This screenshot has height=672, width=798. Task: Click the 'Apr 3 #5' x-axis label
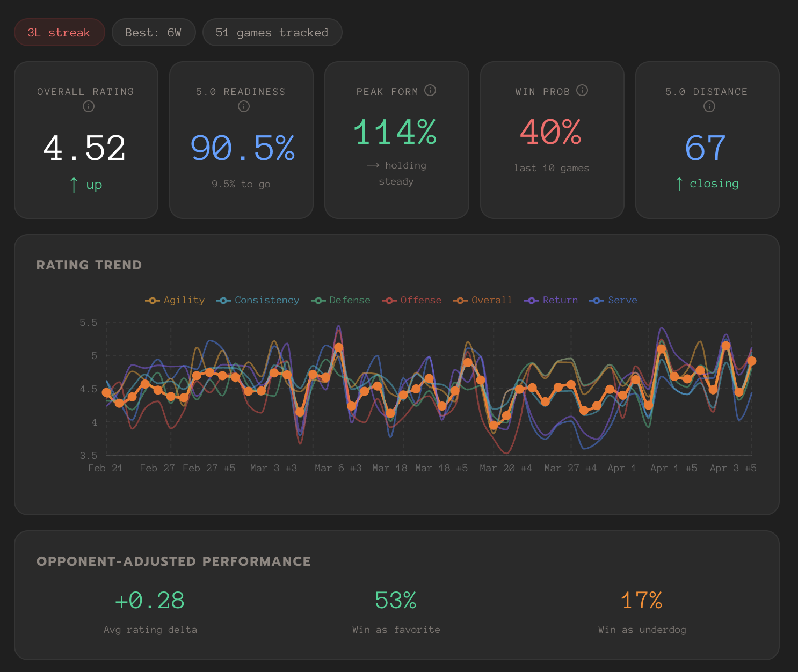click(x=733, y=468)
